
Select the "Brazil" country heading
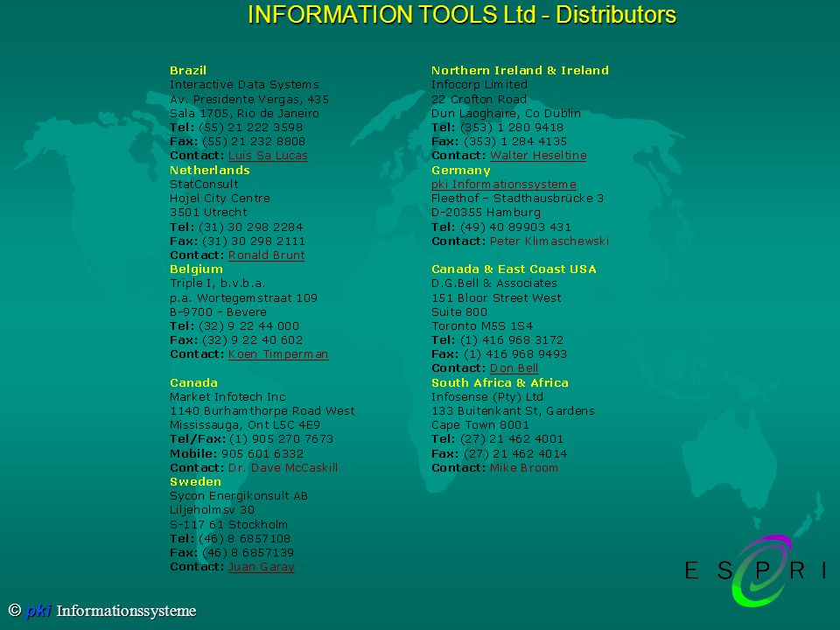tap(188, 71)
